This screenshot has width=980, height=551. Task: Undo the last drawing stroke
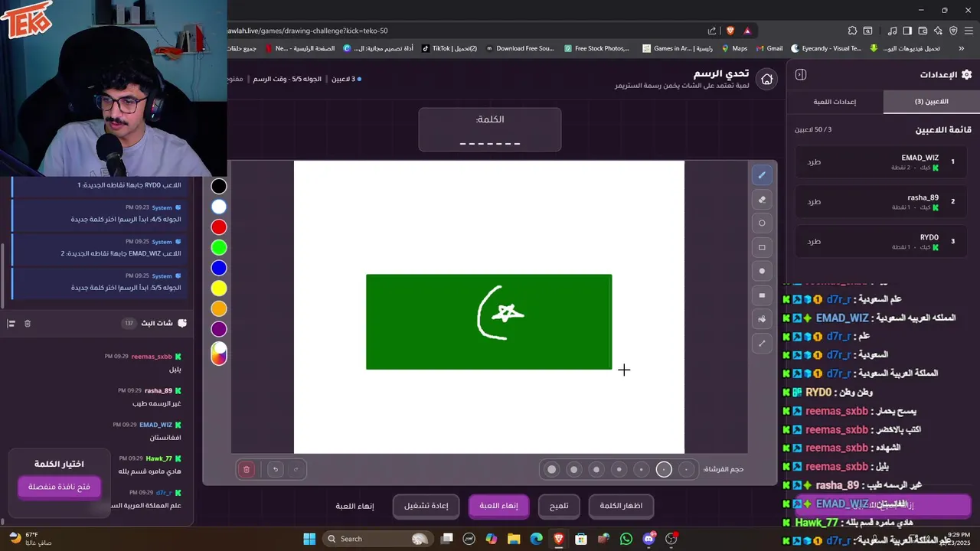coord(276,469)
